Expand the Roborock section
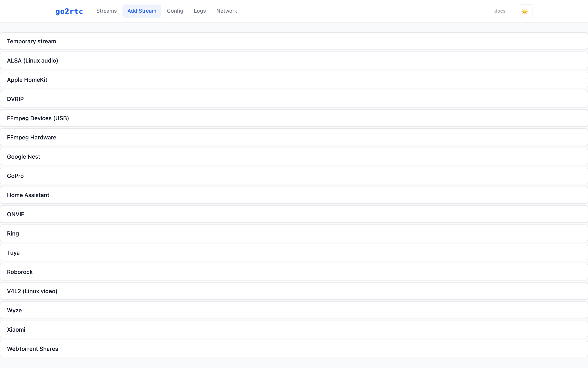Image resolution: width=588 pixels, height=368 pixels. tap(294, 272)
